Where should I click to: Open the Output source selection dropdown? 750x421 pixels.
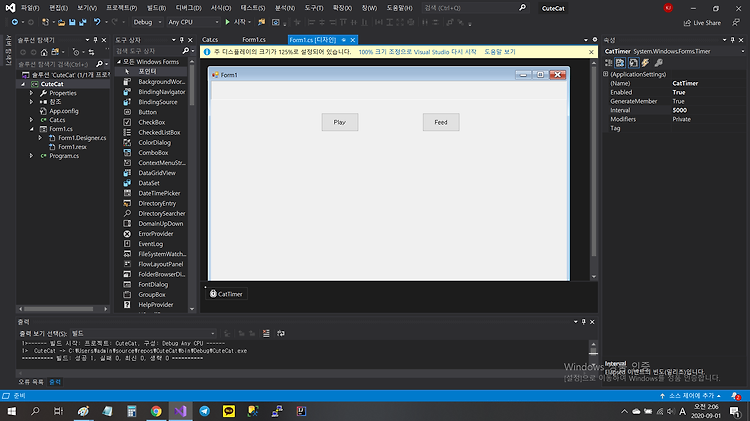(143, 333)
